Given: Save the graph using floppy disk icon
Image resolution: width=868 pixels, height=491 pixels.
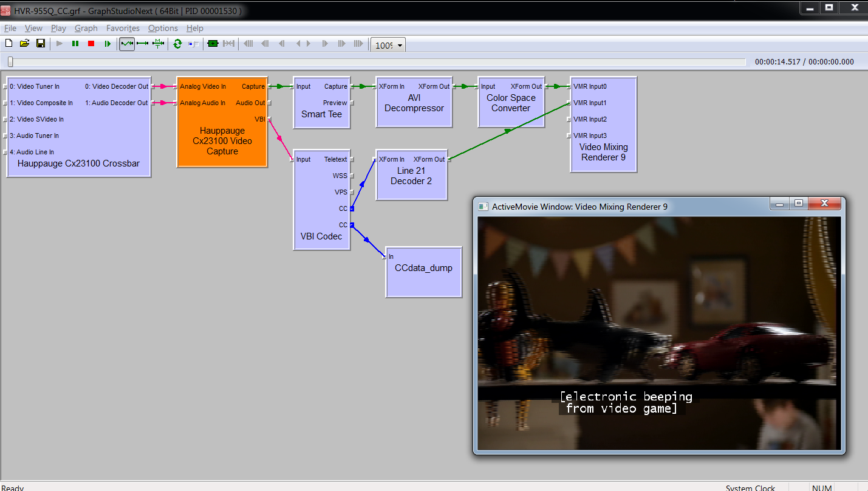Looking at the screenshot, I should point(41,44).
